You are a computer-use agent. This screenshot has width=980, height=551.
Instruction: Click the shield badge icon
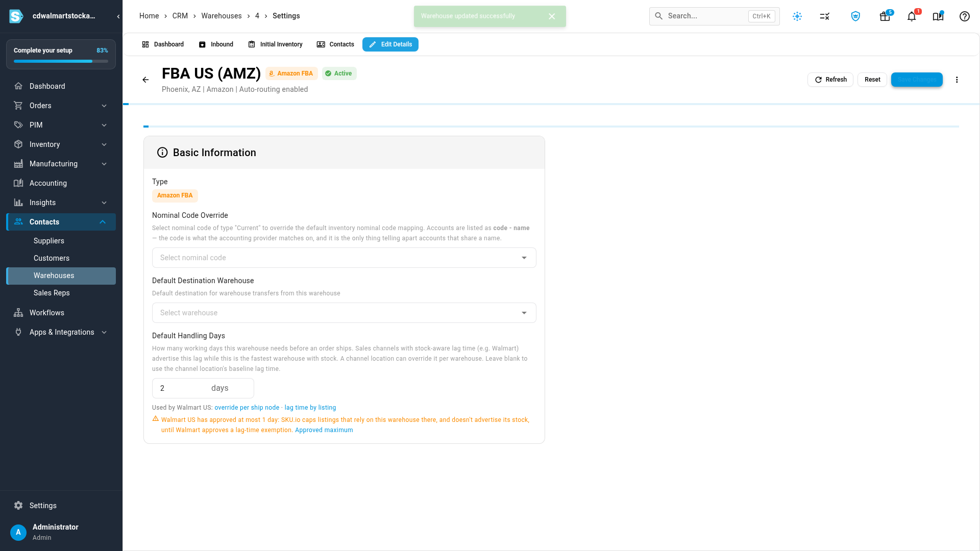855,16
